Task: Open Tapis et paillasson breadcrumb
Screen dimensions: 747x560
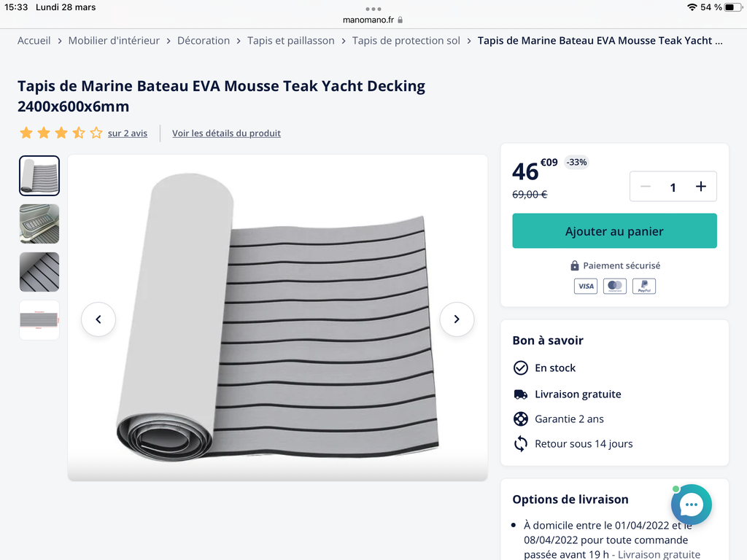Action: [x=290, y=41]
